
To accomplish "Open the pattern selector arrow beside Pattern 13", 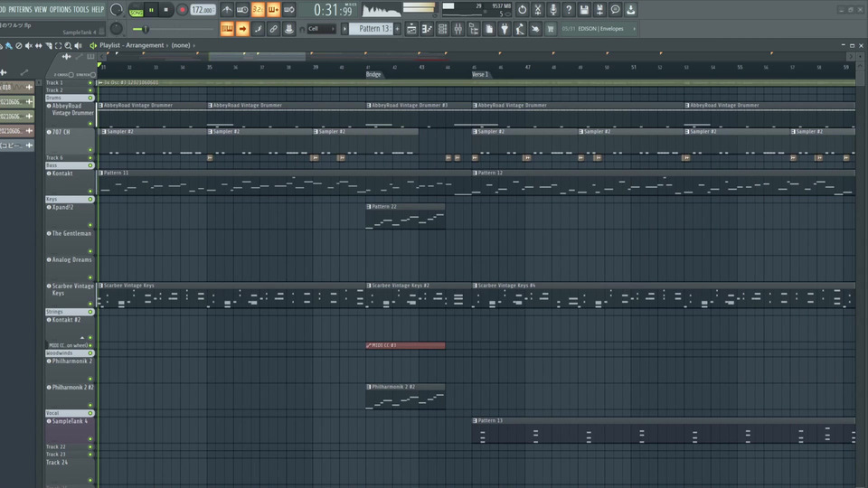I will (x=344, y=29).
